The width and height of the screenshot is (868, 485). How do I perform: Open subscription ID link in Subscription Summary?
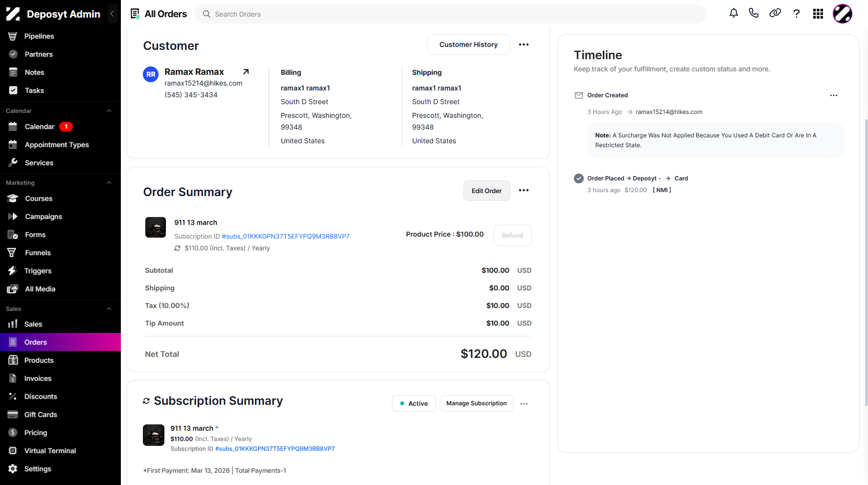[x=275, y=449]
